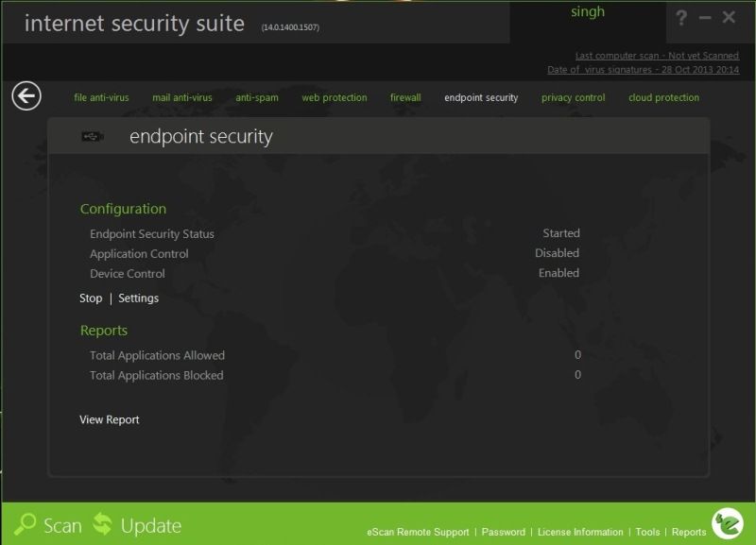Click the Total Applications Blocked label

tap(157, 375)
